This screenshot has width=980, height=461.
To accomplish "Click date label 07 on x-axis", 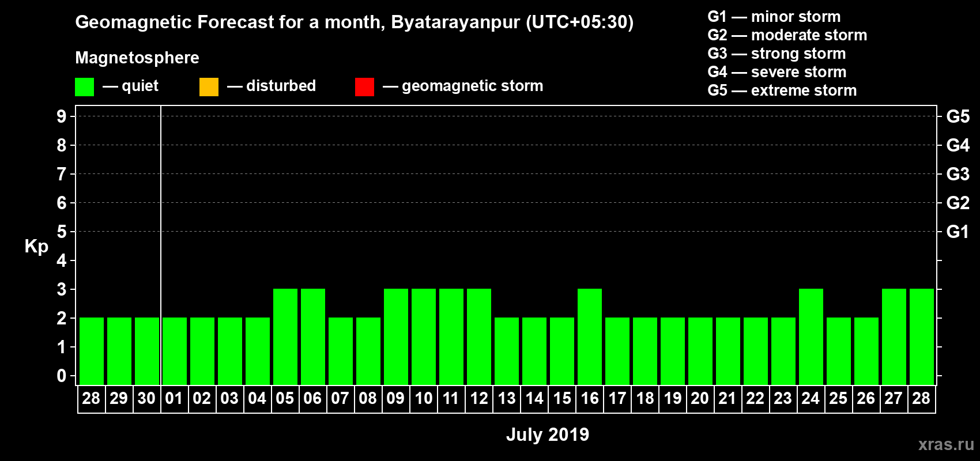I will click(340, 399).
